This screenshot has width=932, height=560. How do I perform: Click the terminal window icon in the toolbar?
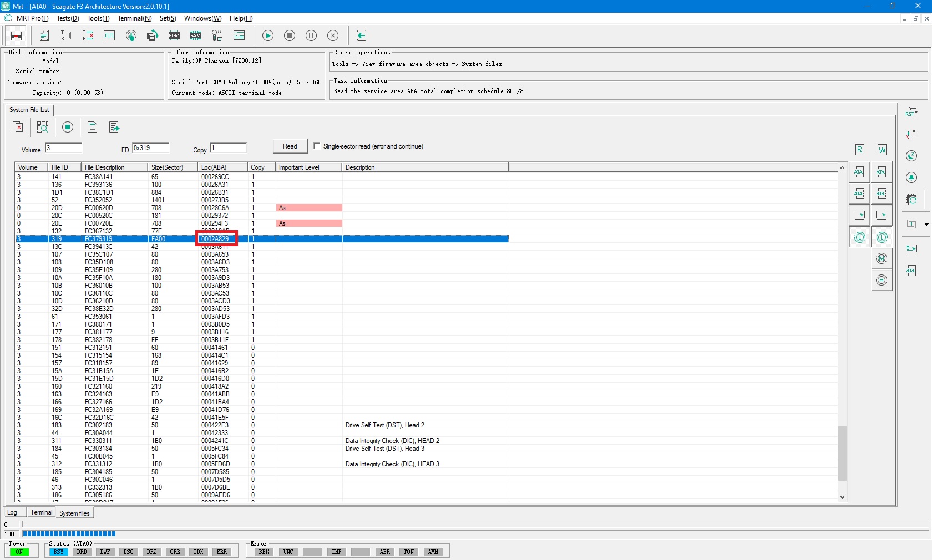239,35
